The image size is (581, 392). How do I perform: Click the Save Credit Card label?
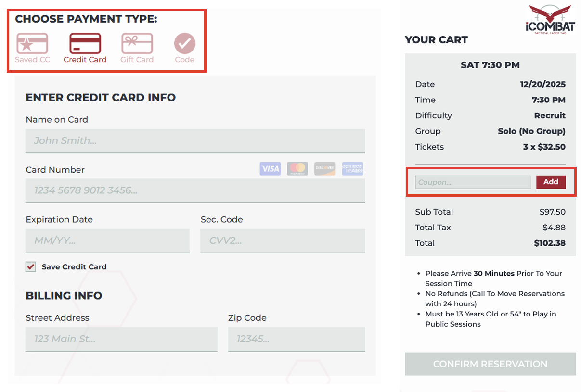click(74, 267)
